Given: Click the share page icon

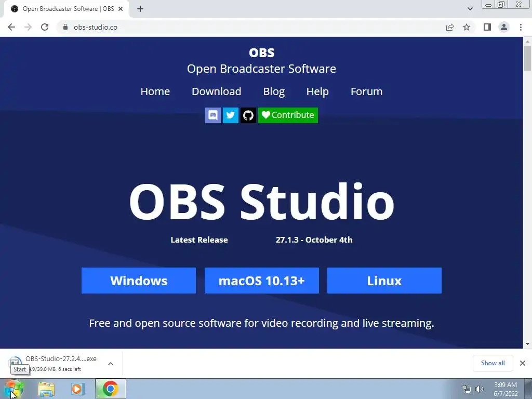Looking at the screenshot, I should (x=450, y=27).
